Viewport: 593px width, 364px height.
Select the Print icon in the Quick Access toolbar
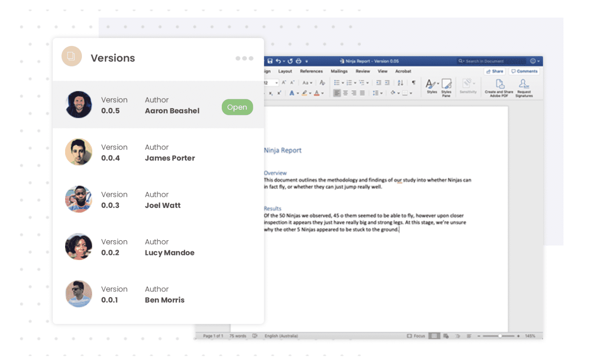tap(298, 61)
